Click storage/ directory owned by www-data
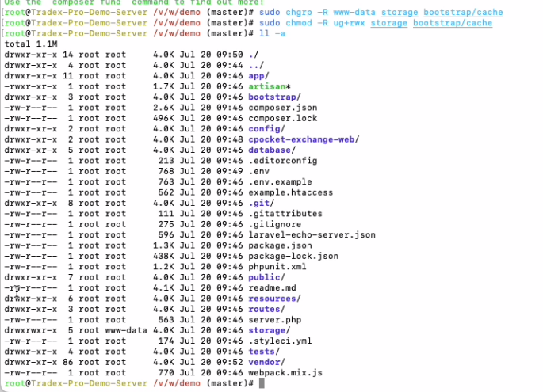543x392 pixels. 269,330
